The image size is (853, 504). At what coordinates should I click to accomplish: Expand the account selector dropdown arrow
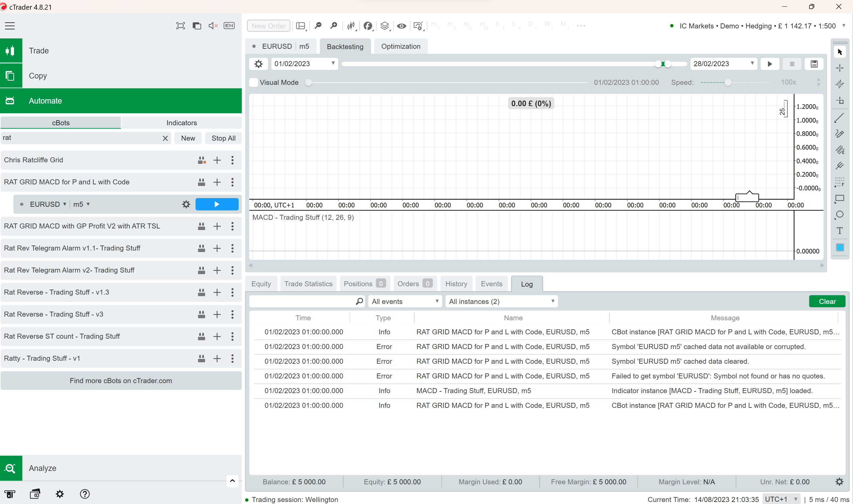pos(844,26)
